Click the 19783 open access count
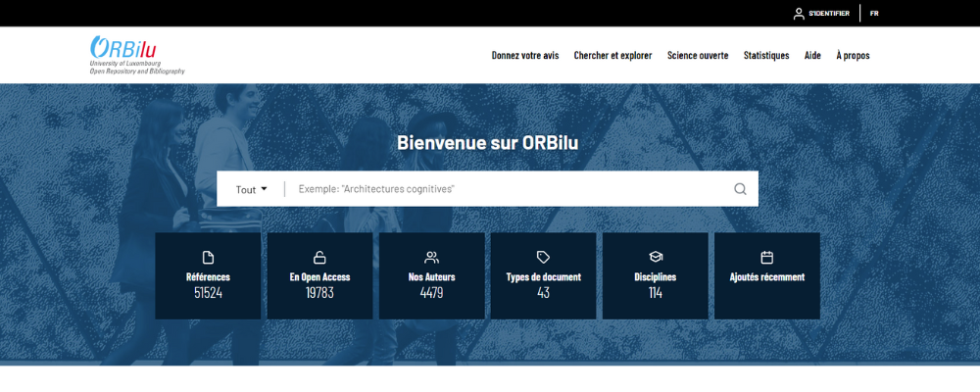 coord(319,293)
